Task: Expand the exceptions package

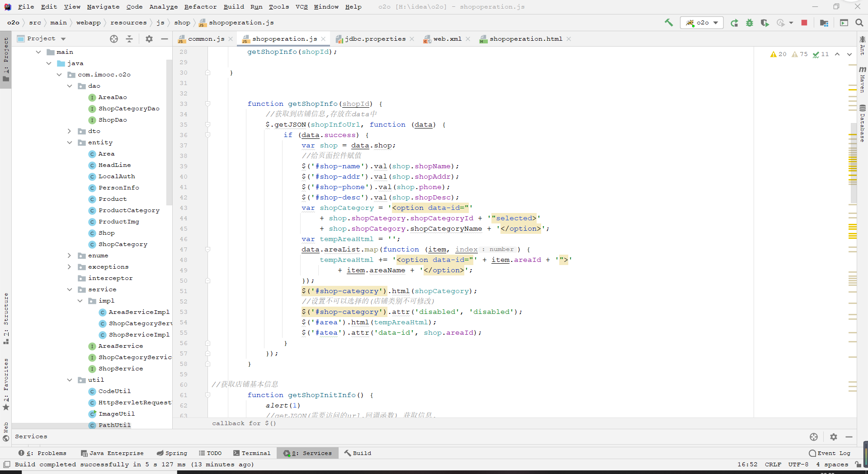Action: click(70, 267)
